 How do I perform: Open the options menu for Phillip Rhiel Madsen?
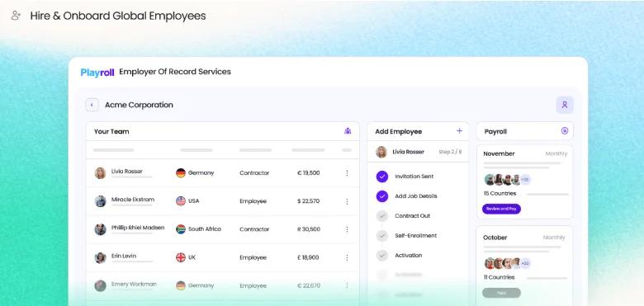347,229
